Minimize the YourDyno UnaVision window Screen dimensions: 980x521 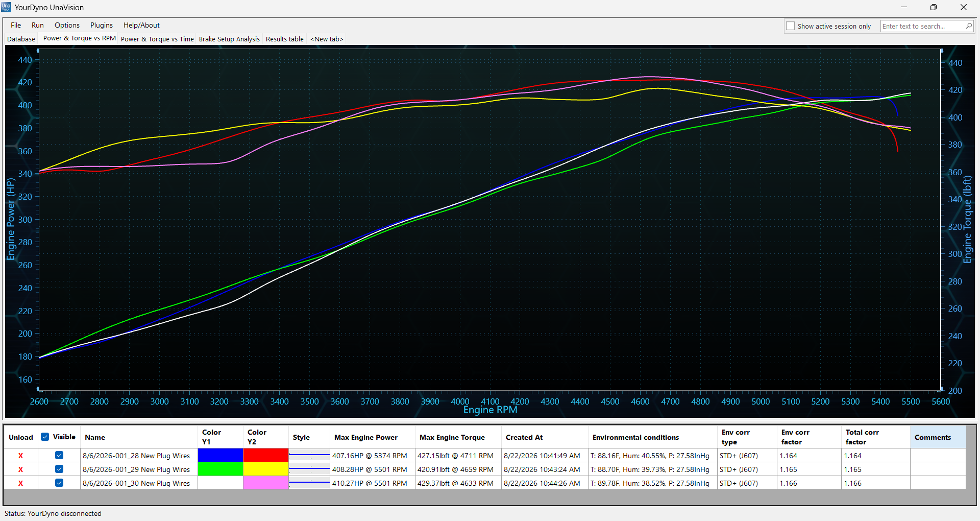[x=904, y=7]
